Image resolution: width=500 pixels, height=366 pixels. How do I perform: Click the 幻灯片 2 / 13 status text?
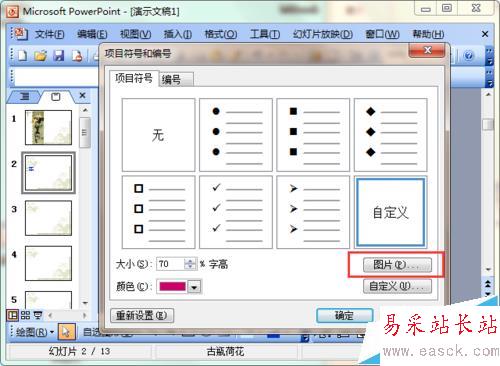click(79, 351)
